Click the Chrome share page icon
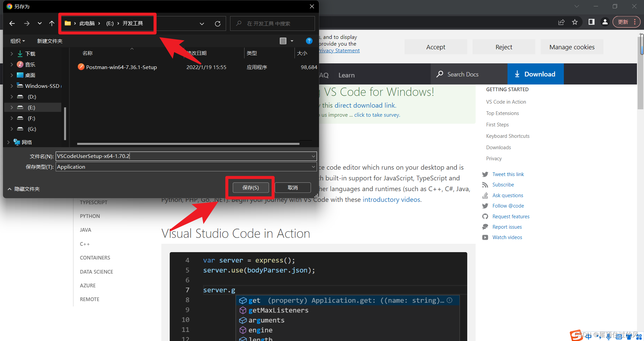 [x=561, y=22]
